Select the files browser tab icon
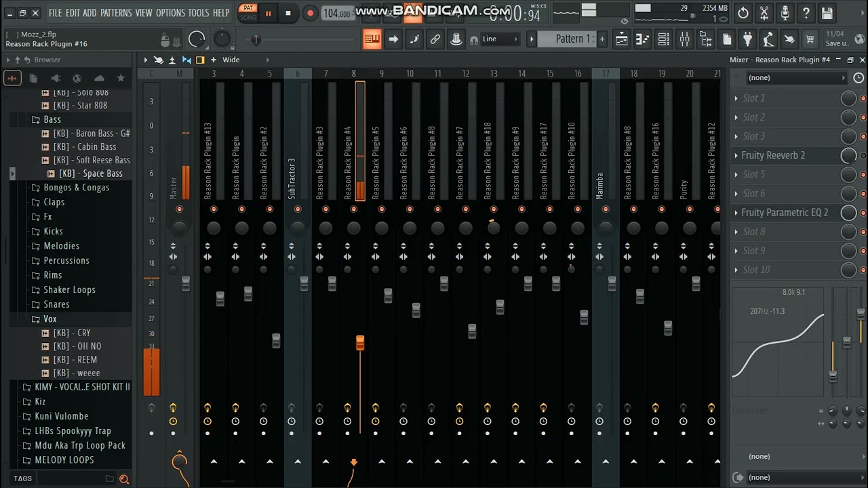 pyautogui.click(x=33, y=78)
